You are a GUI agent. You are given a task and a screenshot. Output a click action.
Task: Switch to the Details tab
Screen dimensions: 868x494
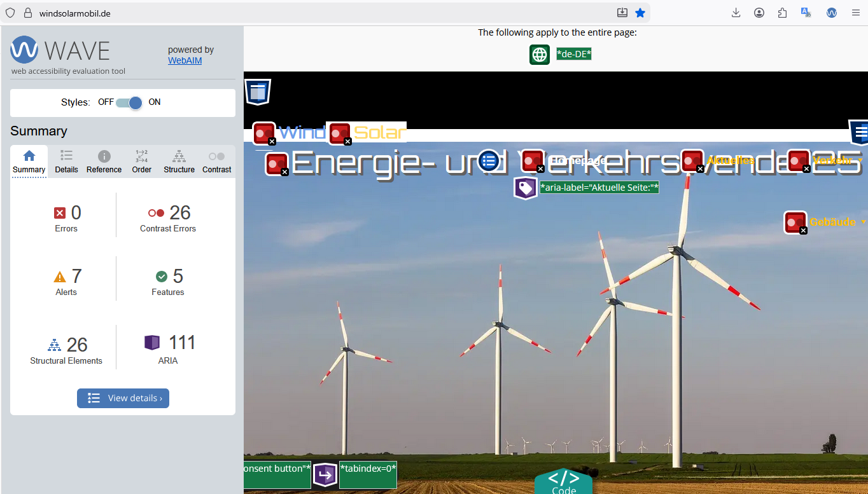66,162
